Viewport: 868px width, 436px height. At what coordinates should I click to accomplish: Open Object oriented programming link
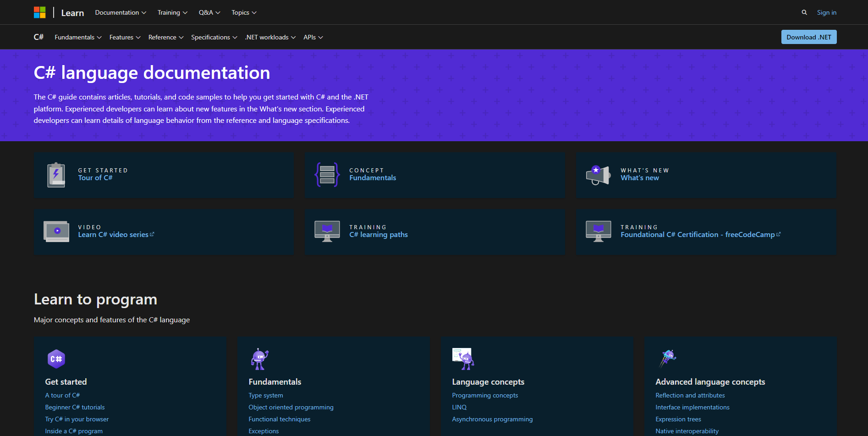pyautogui.click(x=291, y=407)
